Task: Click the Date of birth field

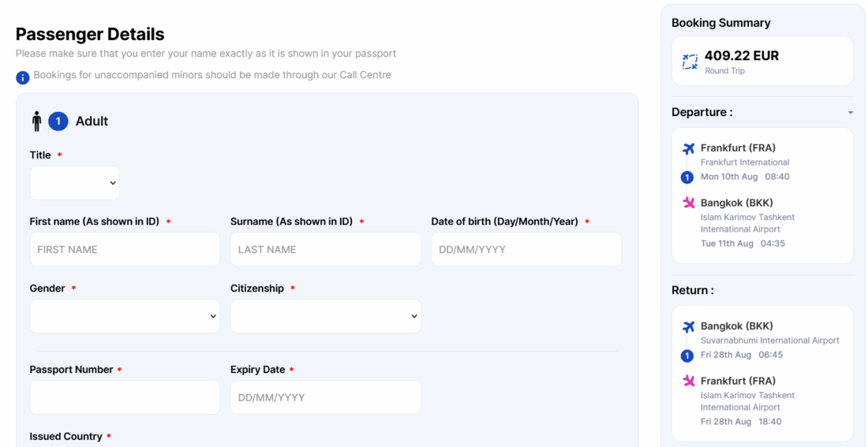Action: [x=526, y=249]
